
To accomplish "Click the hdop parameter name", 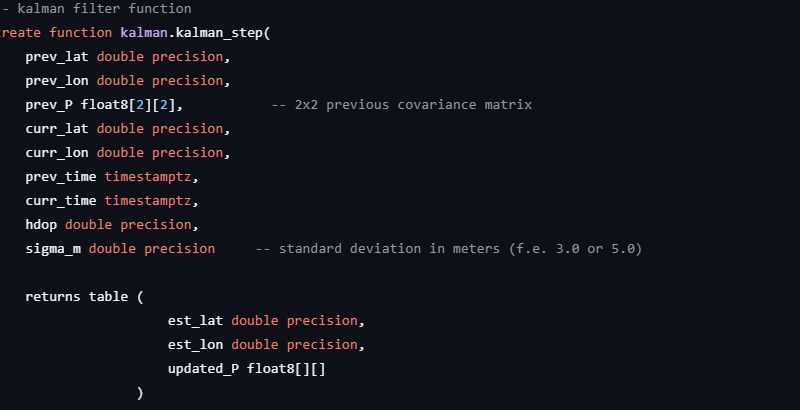I will click(41, 225).
